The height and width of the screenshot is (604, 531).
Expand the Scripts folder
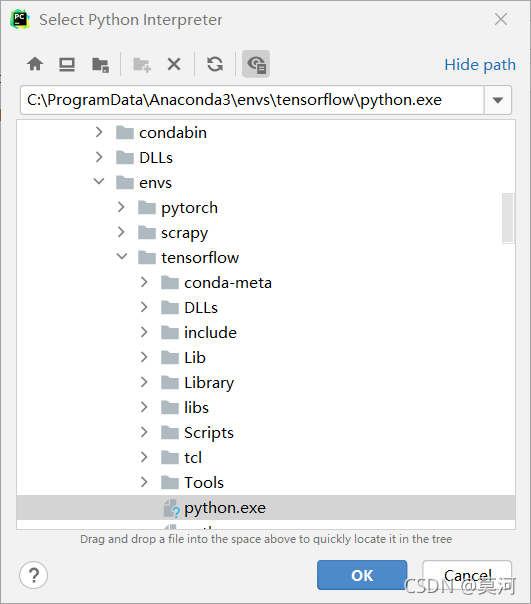pos(144,432)
